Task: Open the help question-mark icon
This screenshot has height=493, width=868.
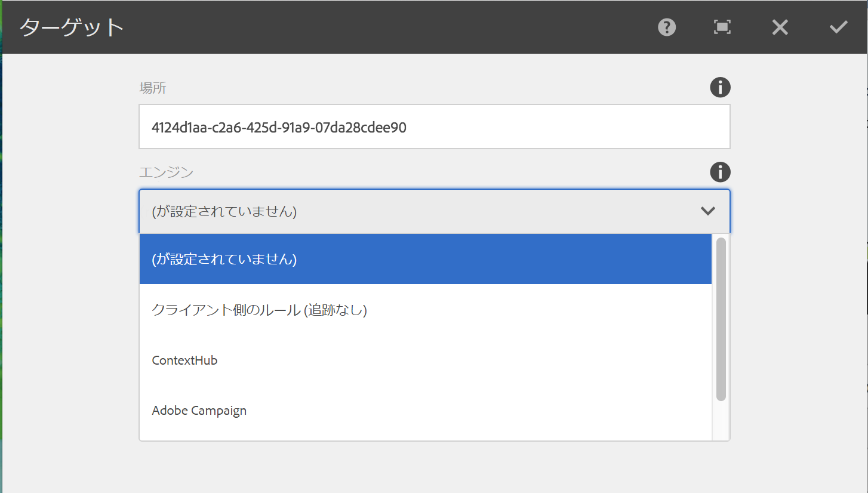Action: pyautogui.click(x=667, y=27)
